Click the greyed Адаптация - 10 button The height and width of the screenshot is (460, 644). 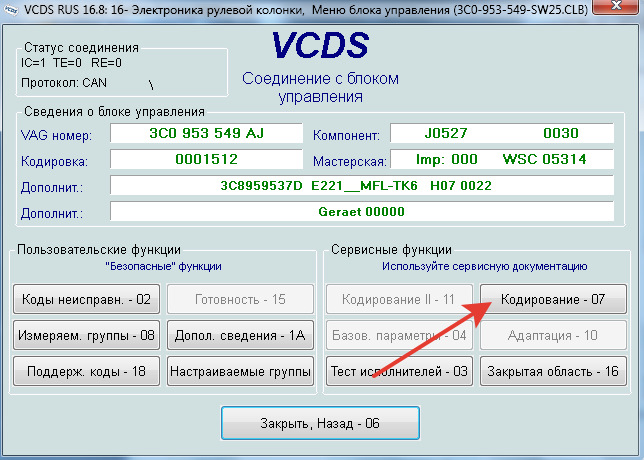(553, 335)
